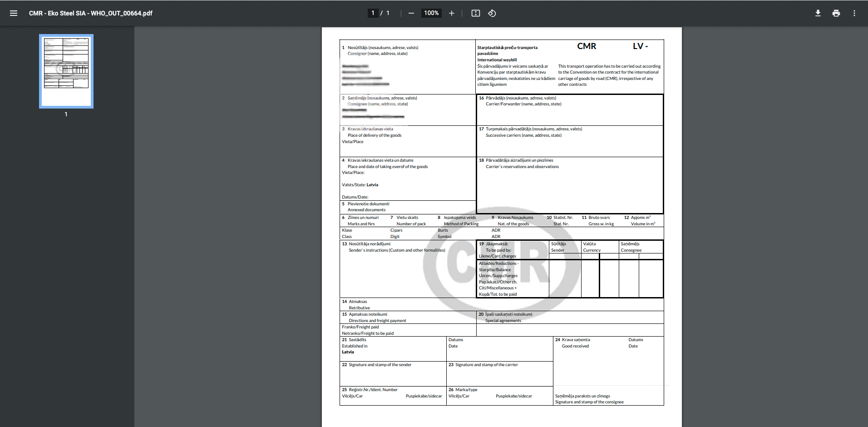Toggle the sidebar with the hamburger menu icon
Viewport: 868px width, 427px height.
click(14, 13)
